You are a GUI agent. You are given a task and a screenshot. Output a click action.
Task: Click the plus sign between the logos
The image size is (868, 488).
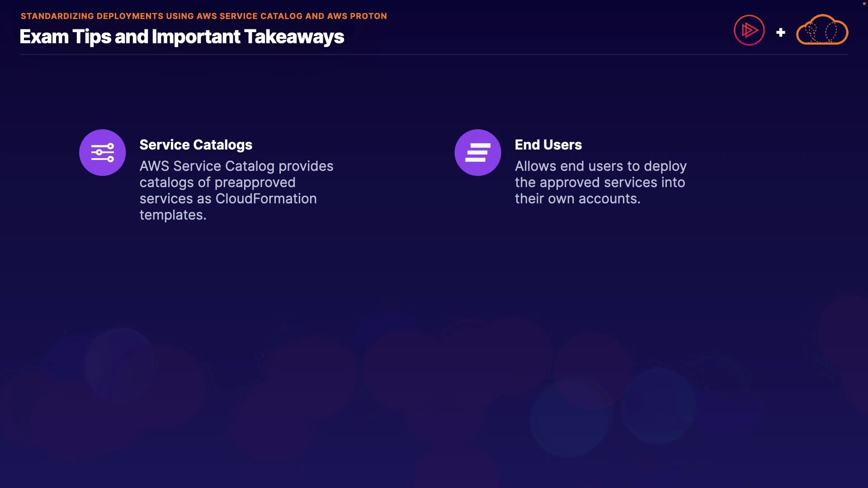780,33
